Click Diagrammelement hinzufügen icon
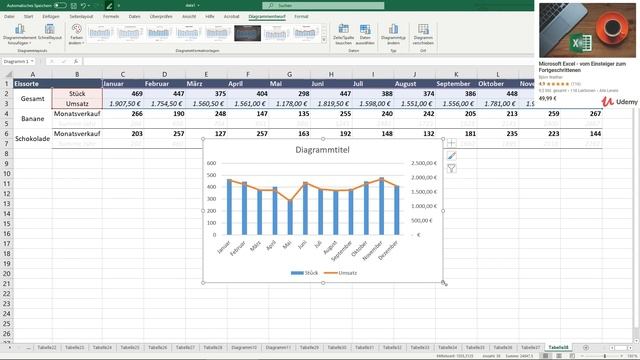 click(x=19, y=29)
